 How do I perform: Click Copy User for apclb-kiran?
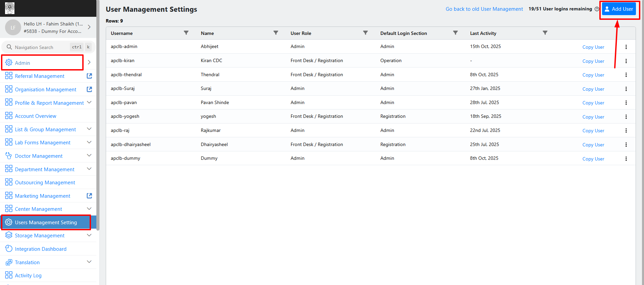593,61
